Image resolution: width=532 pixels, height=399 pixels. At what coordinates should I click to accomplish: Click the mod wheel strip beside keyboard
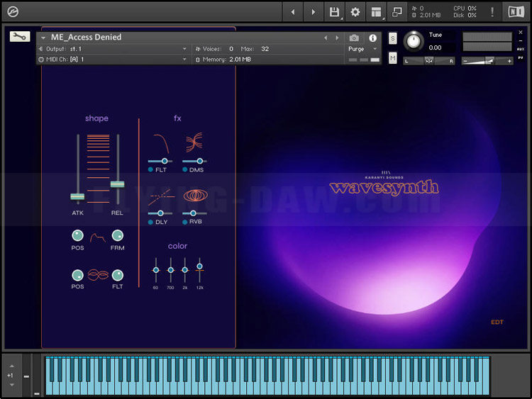[37, 376]
